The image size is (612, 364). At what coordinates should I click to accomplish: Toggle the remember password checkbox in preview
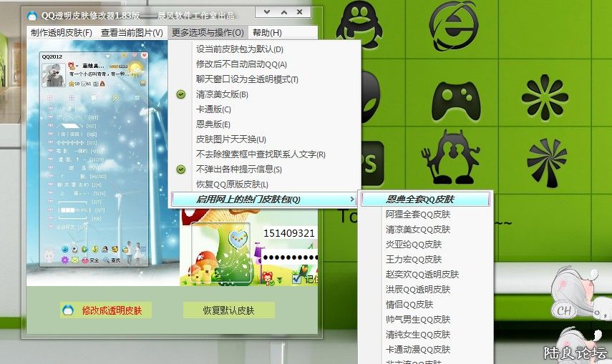[x=297, y=280]
